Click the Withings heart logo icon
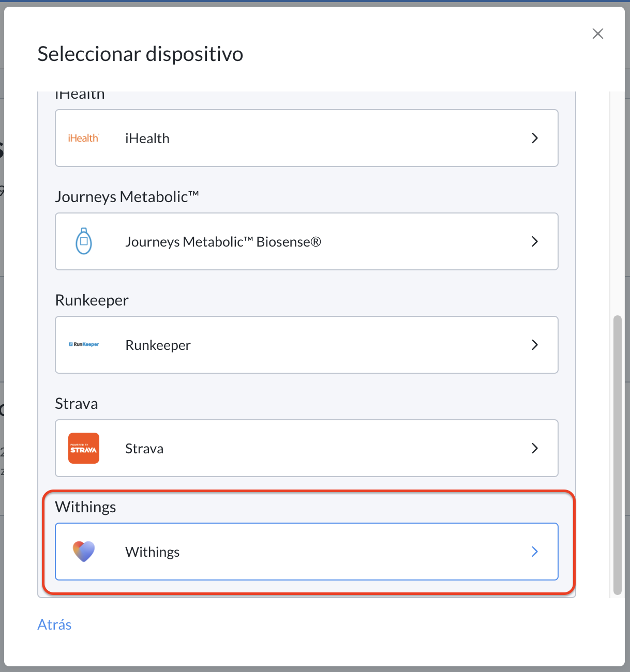The image size is (630, 672). pyautogui.click(x=84, y=552)
